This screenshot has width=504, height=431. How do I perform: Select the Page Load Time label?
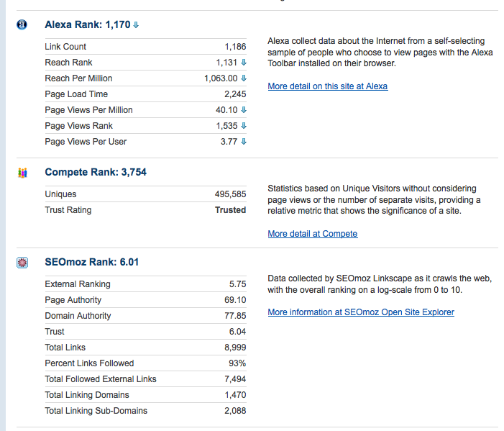(x=76, y=94)
